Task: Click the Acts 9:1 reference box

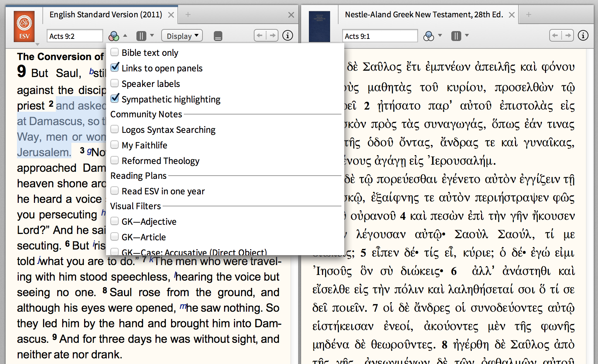Action: click(380, 36)
